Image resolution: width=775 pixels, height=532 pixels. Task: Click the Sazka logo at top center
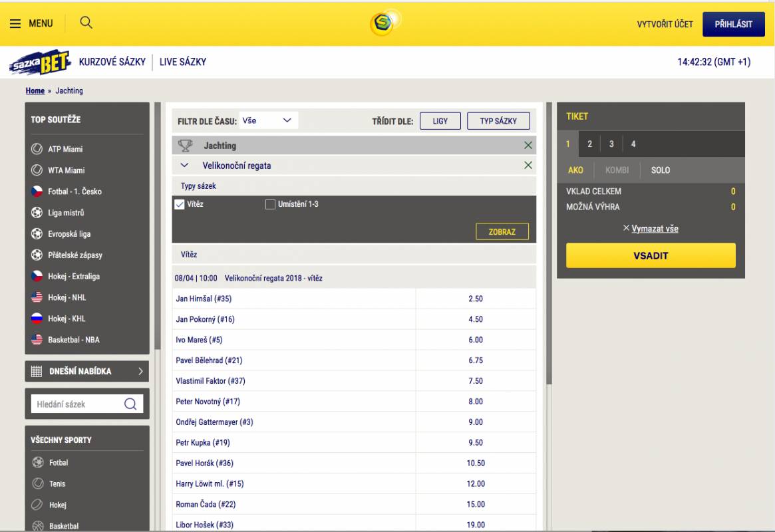(385, 23)
